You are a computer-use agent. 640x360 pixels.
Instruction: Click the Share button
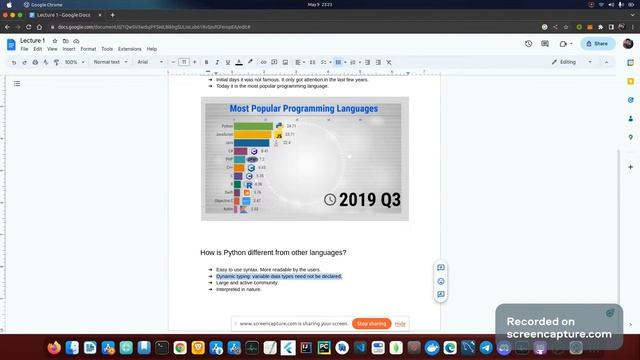pos(598,44)
